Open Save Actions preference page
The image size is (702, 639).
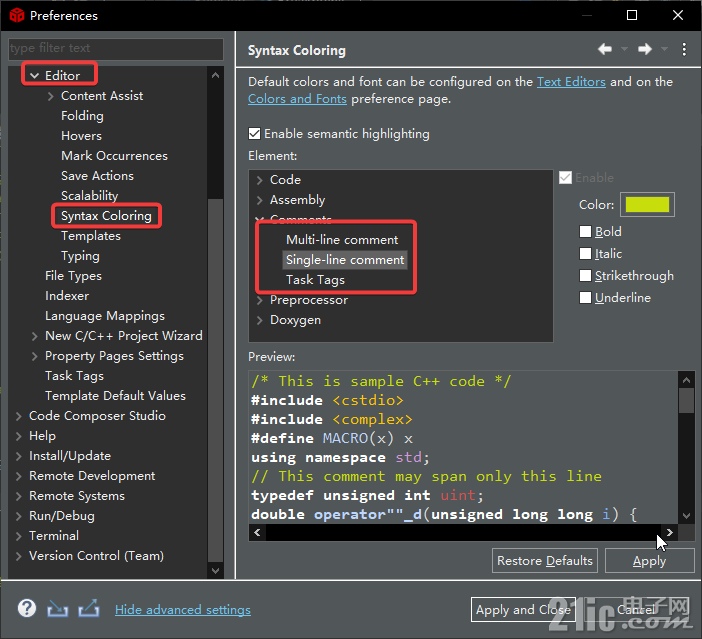(x=97, y=176)
